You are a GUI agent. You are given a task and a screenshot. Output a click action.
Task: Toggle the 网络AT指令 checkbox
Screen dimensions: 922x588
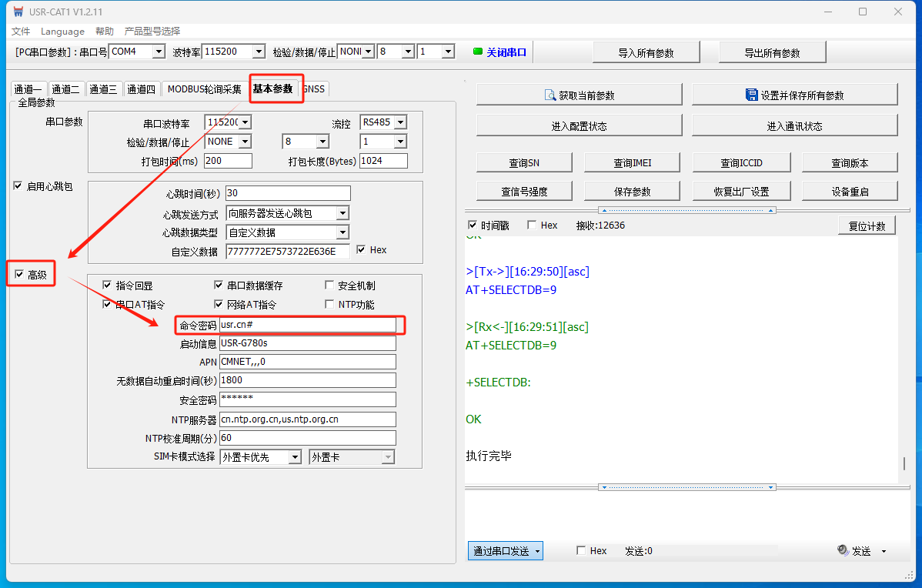pos(219,304)
